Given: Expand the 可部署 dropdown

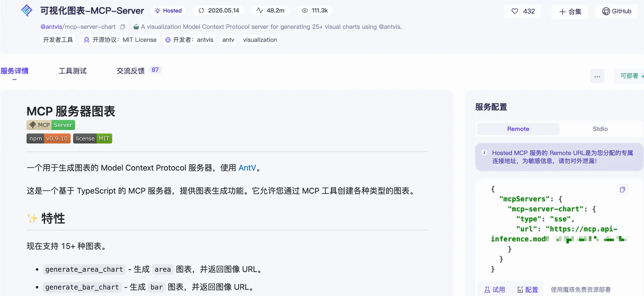Looking at the screenshot, I should pos(630,76).
